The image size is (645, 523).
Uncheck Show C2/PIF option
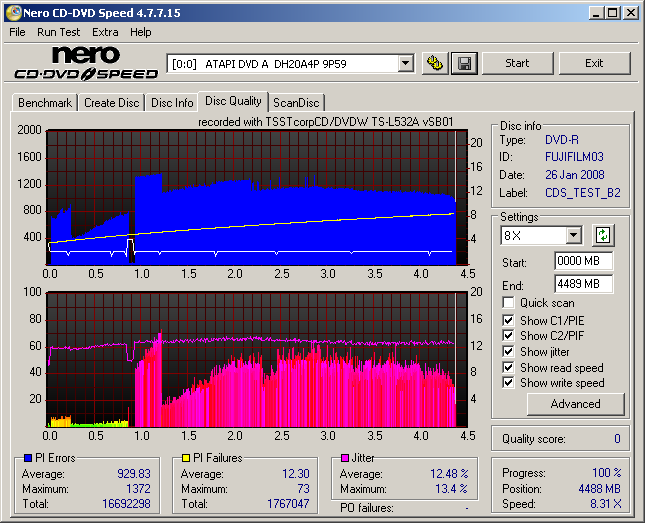[x=508, y=335]
